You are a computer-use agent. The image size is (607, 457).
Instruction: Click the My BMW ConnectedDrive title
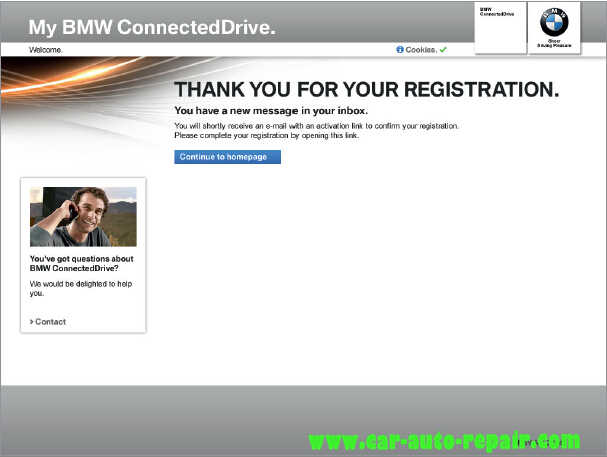point(152,27)
